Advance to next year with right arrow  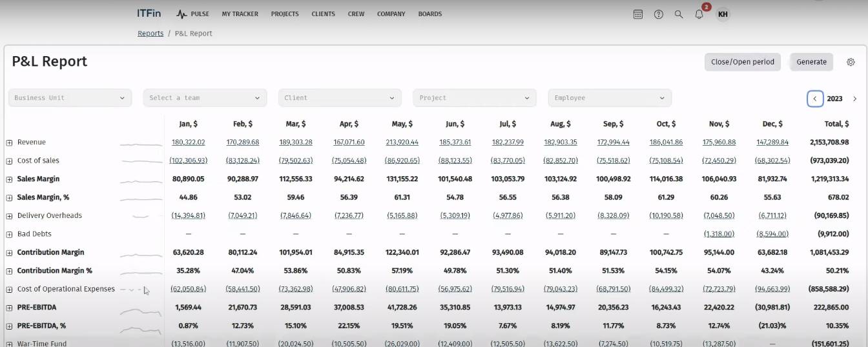854,99
